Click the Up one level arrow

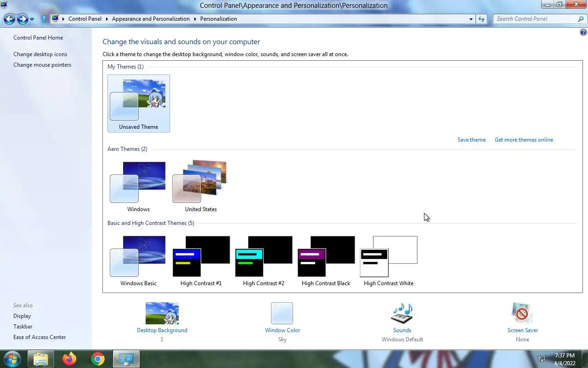(x=44, y=19)
